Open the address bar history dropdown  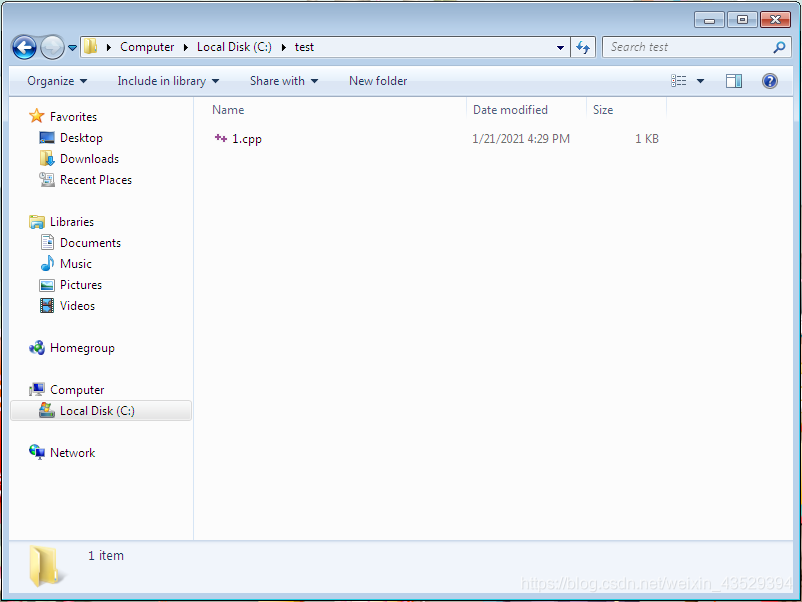tap(561, 48)
